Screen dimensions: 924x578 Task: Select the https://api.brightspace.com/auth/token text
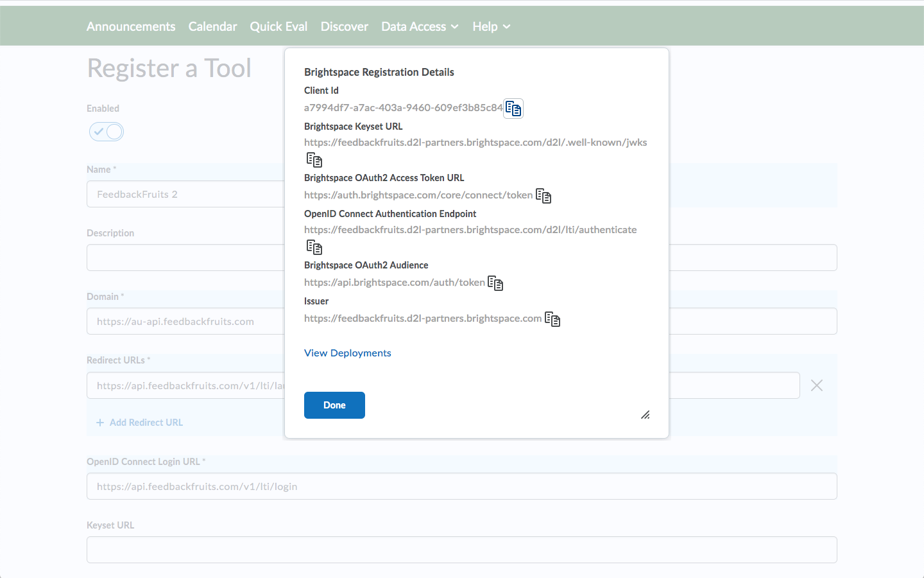pyautogui.click(x=395, y=283)
